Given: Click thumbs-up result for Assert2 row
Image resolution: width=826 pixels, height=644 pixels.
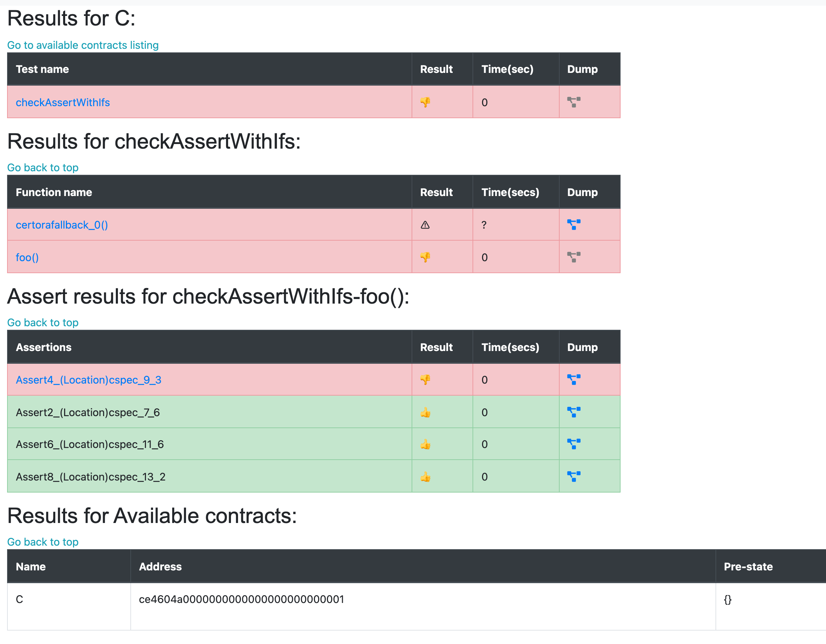Looking at the screenshot, I should [x=425, y=412].
